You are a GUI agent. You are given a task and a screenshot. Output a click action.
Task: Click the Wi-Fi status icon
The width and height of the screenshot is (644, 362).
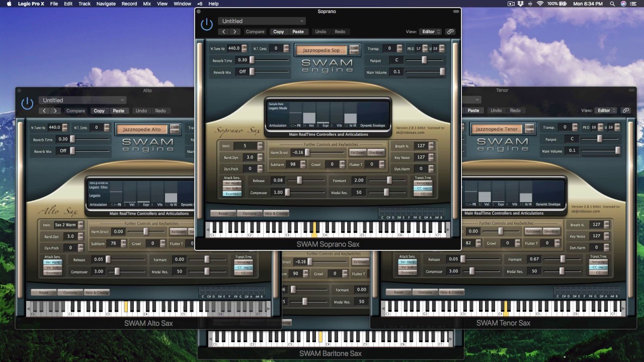[x=540, y=4]
